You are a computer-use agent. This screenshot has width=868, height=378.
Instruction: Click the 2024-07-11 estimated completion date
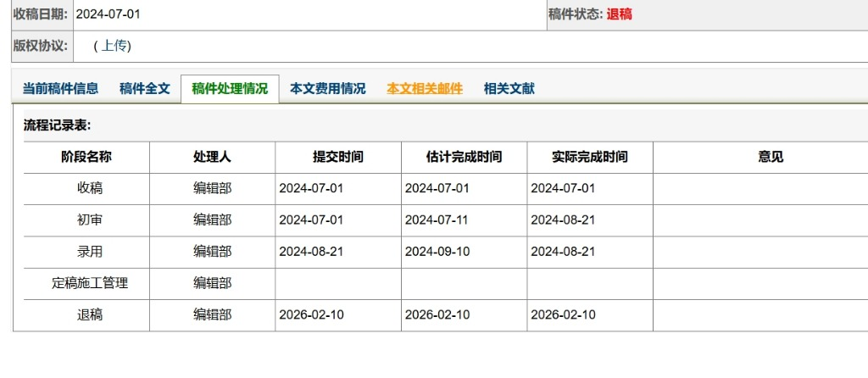pos(437,220)
